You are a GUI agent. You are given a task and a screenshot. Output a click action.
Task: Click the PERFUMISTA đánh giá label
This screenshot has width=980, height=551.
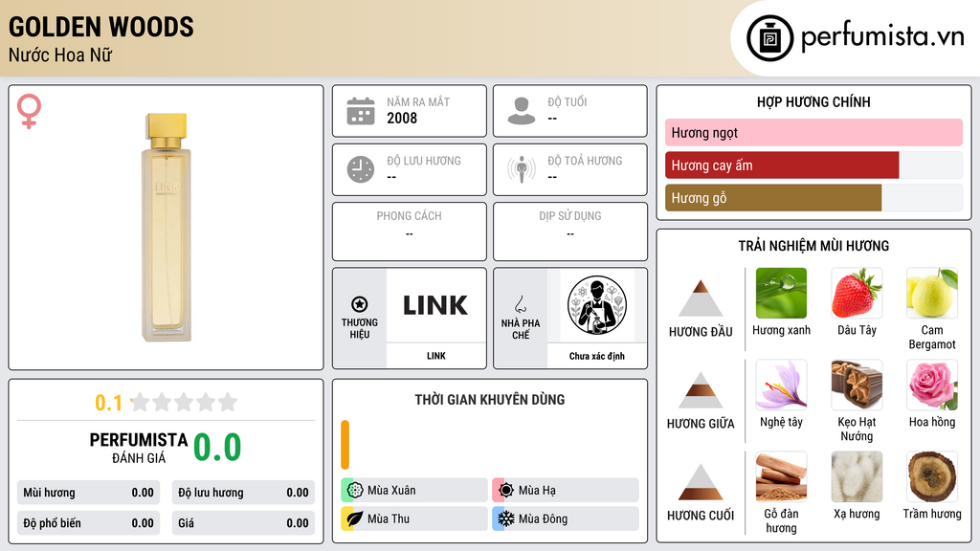[139, 448]
